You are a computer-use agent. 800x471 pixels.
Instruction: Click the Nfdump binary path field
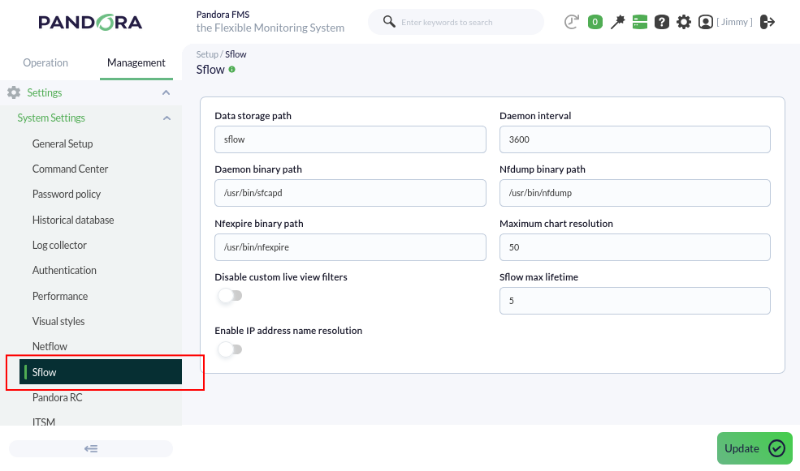[x=635, y=193]
